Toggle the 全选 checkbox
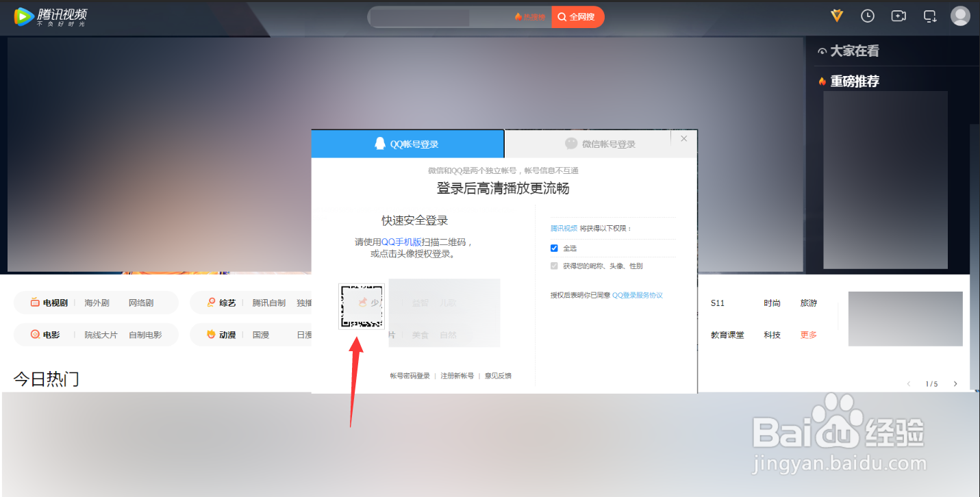 tap(555, 248)
